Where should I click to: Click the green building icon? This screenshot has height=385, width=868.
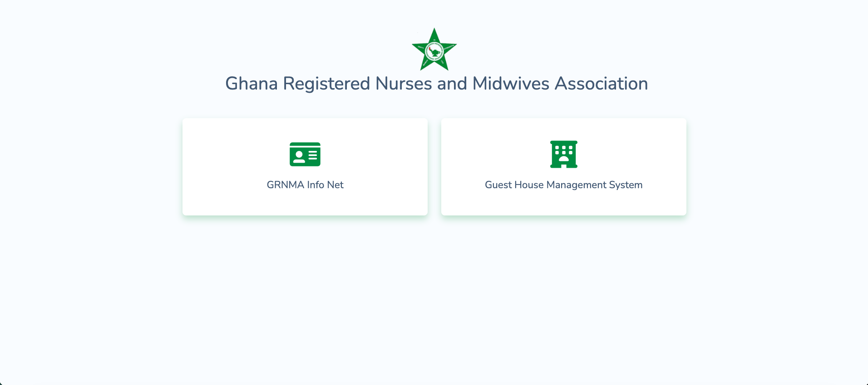[563, 154]
